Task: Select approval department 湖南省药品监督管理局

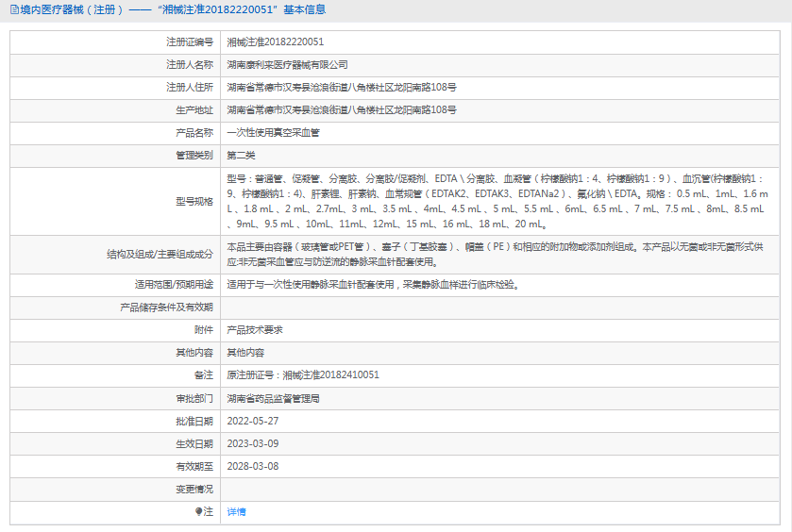Action: point(273,399)
